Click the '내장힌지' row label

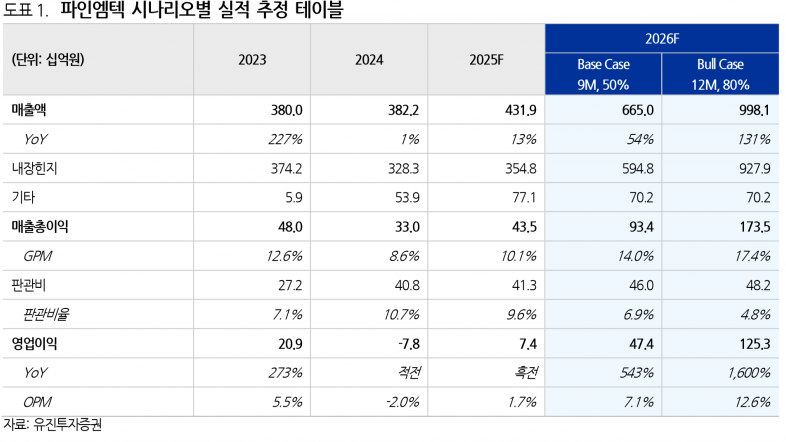click(35, 168)
